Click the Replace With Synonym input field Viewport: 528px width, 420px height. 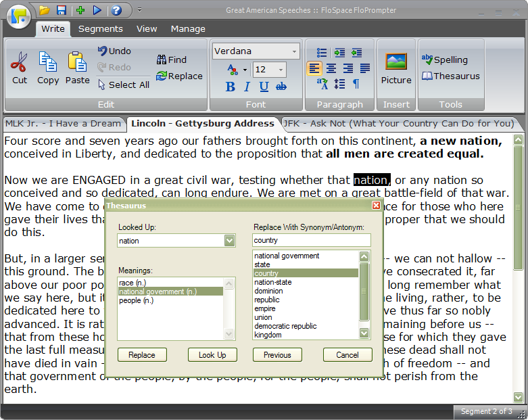click(x=312, y=240)
